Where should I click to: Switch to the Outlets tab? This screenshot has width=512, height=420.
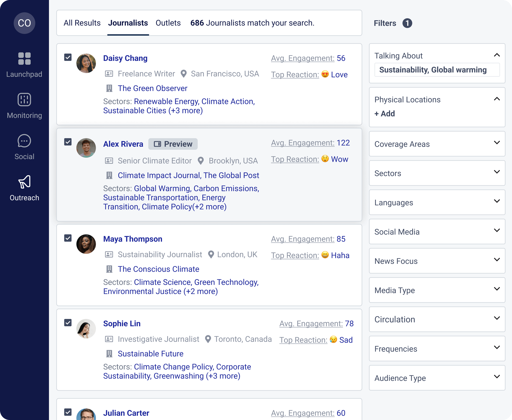tap(168, 23)
